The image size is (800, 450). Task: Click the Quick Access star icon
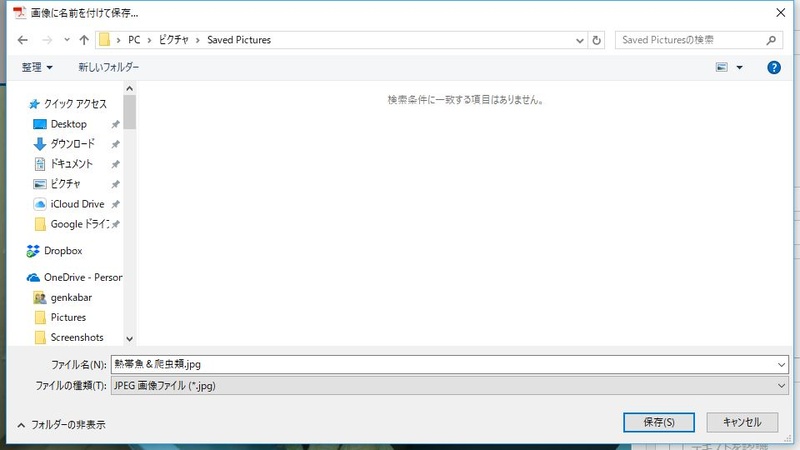point(34,104)
